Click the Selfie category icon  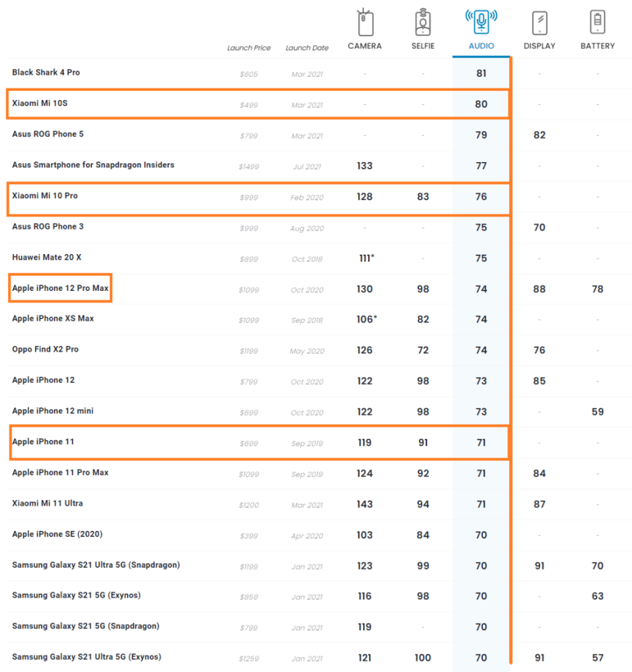pos(422,24)
